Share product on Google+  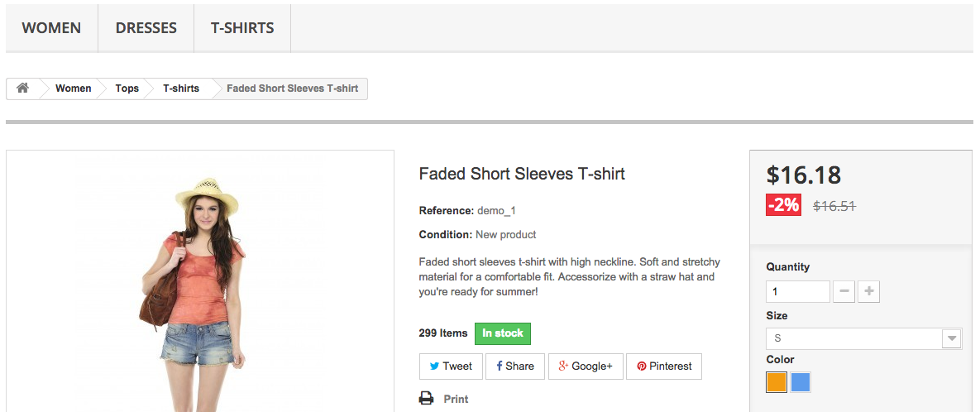(585, 366)
